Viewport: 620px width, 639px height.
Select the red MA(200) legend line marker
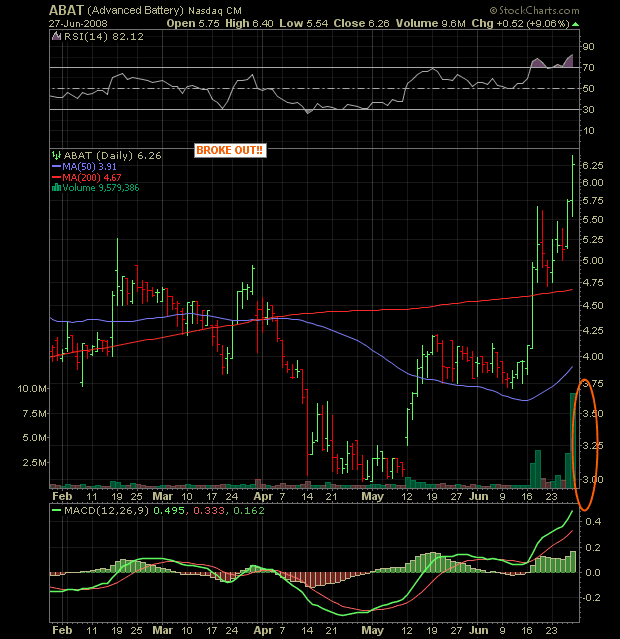56,177
